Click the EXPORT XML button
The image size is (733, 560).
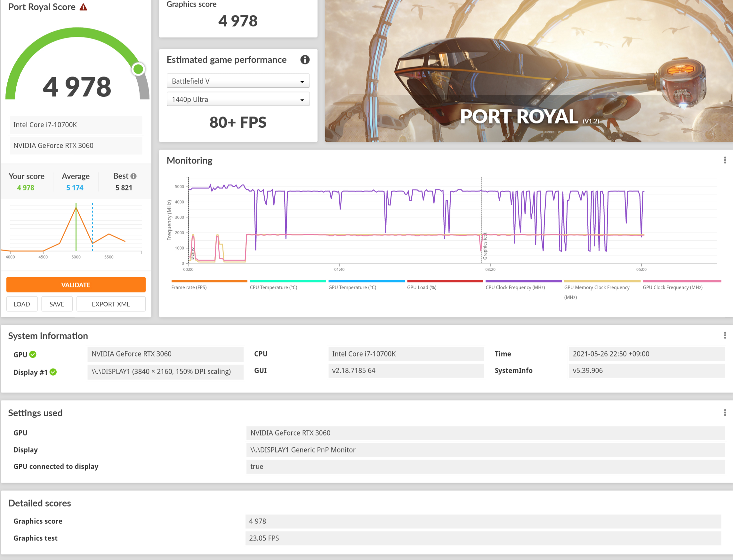111,304
